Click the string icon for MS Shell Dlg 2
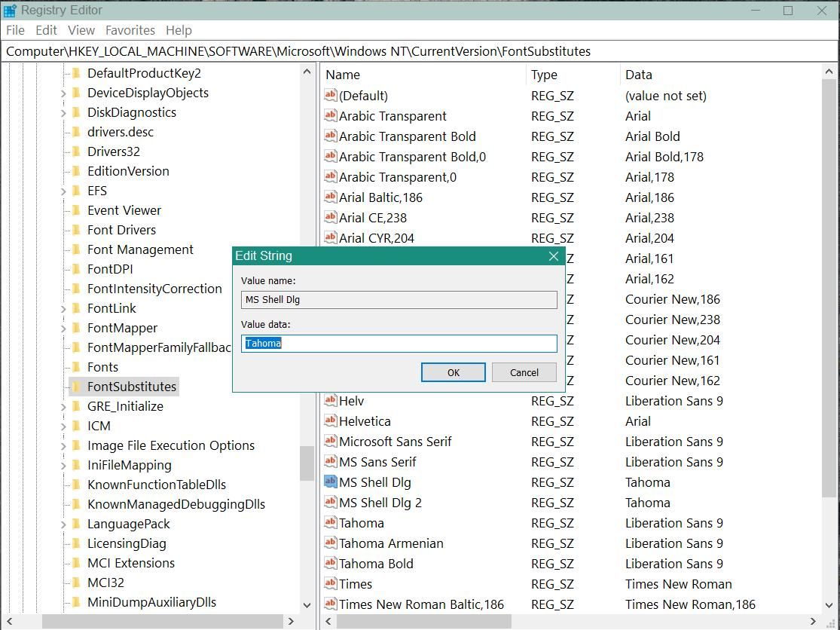Image resolution: width=840 pixels, height=630 pixels. click(x=331, y=503)
